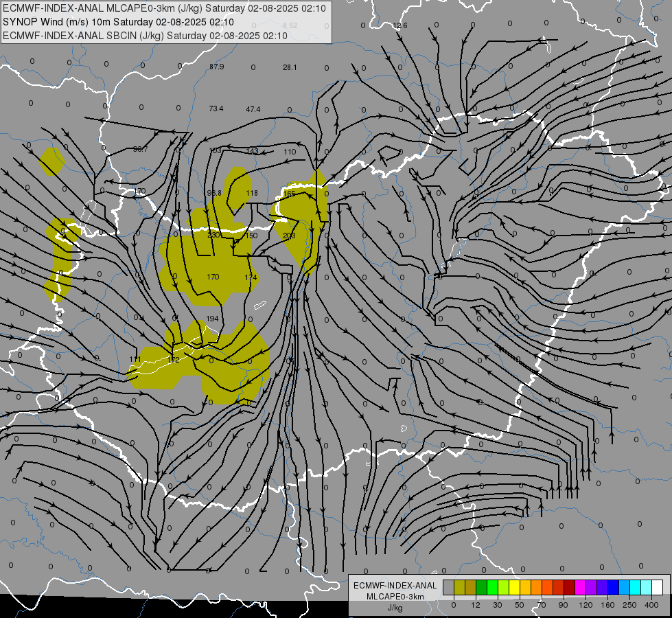Pick the magenta legend swatch
Screen dimensions: 672x618
tap(581, 588)
